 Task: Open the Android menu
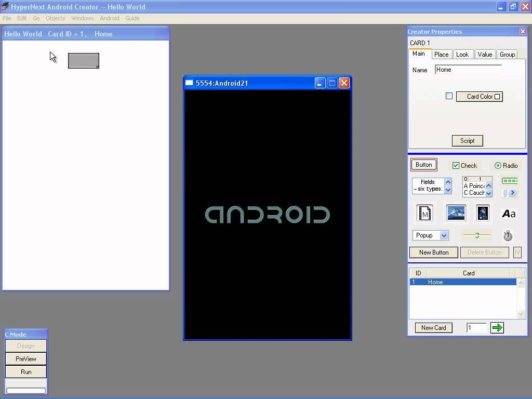[109, 18]
